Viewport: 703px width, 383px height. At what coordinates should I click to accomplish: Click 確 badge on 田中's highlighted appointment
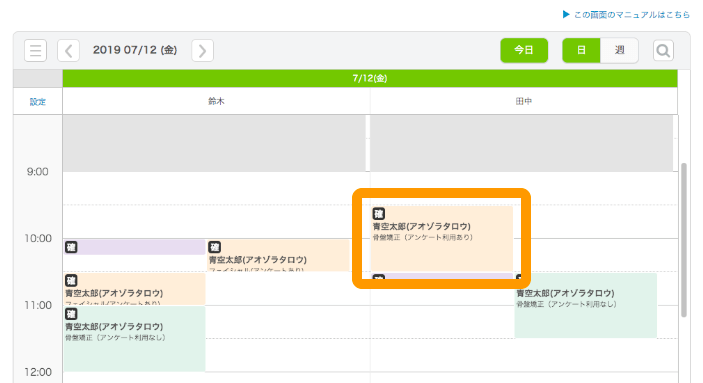click(x=378, y=214)
